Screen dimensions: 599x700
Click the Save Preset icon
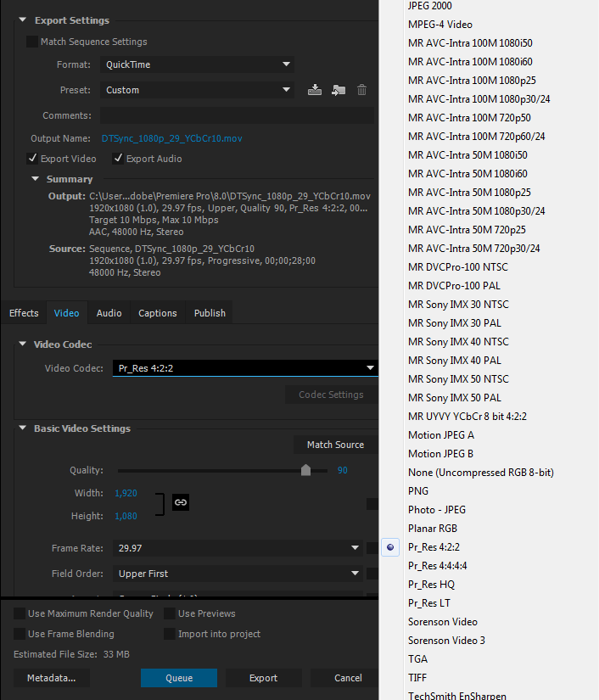pyautogui.click(x=315, y=90)
